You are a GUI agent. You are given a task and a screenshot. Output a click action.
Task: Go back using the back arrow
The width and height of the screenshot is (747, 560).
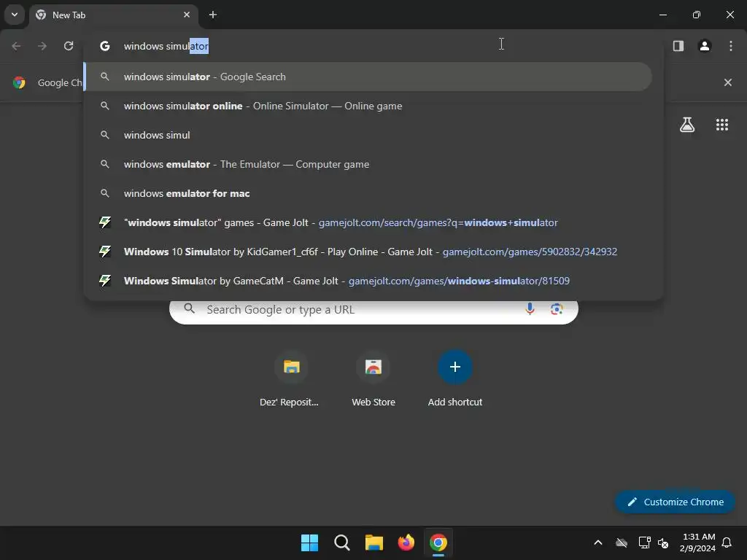(x=16, y=46)
